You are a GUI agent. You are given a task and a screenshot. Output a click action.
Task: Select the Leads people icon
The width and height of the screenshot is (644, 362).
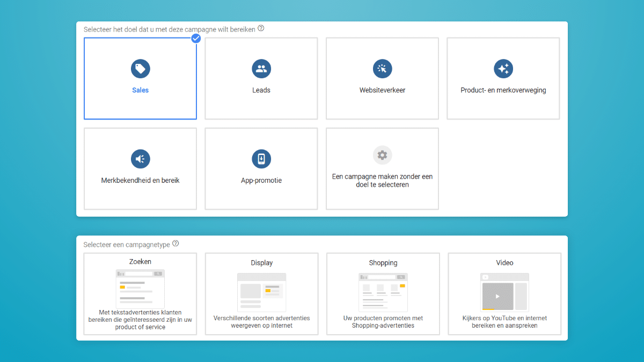(x=261, y=69)
